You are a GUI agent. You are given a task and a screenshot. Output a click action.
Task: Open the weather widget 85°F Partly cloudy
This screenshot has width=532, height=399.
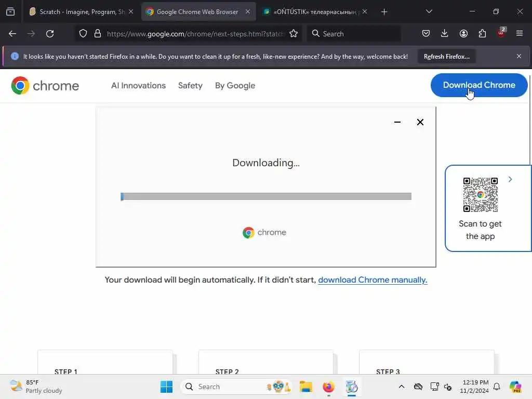tap(36, 387)
